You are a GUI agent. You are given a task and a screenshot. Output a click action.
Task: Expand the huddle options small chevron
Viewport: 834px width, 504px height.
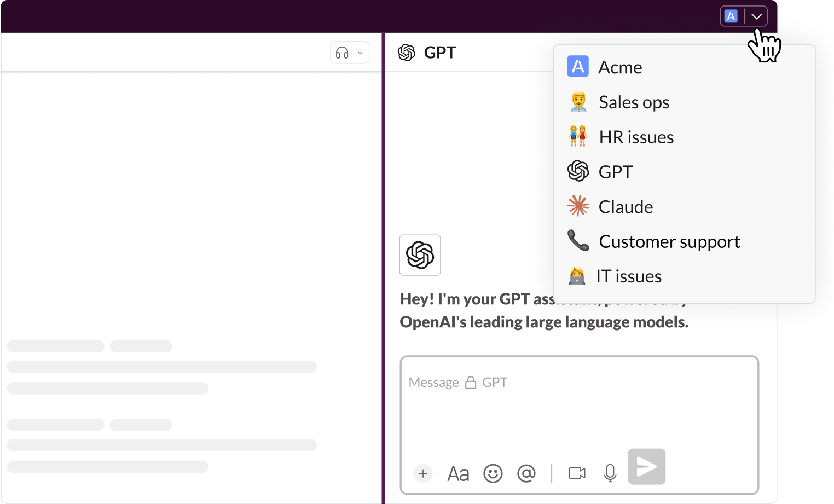pyautogui.click(x=360, y=53)
